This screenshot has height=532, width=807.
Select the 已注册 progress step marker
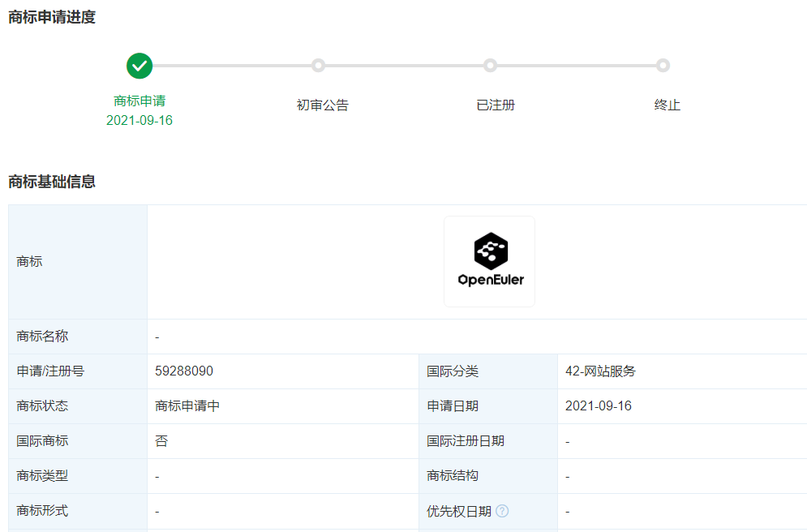(x=490, y=66)
